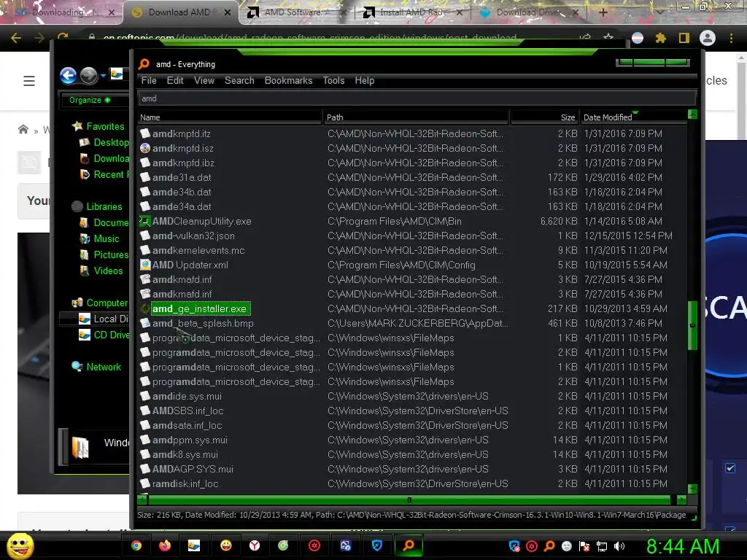Switch to the 'Download Driver' browser tab
The height and width of the screenshot is (560, 747).
point(527,12)
